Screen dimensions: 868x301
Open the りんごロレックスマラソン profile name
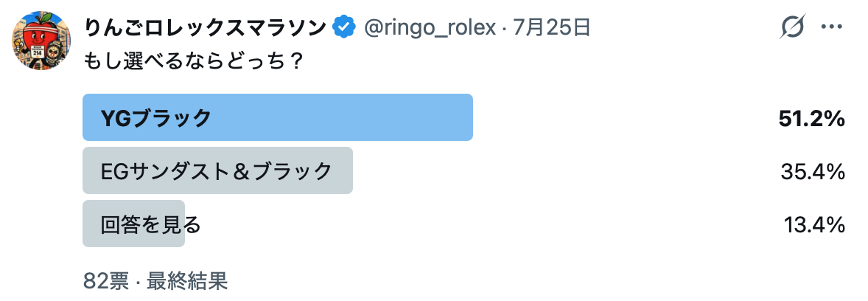tap(206, 27)
